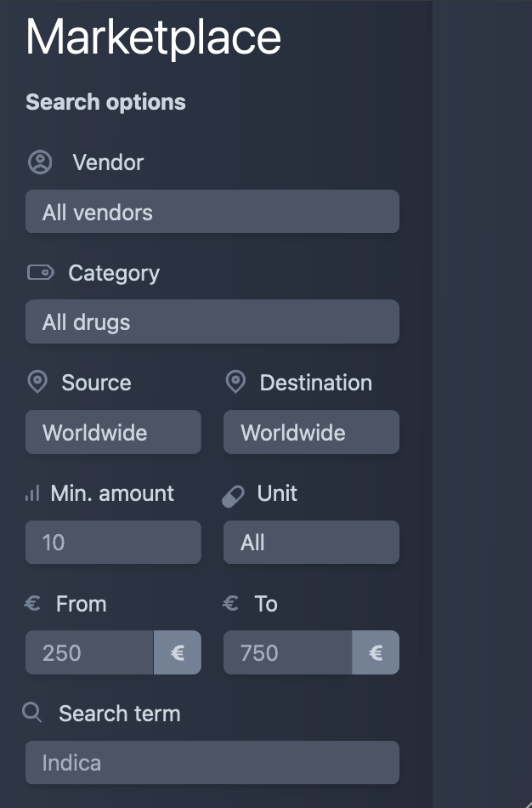
Task: Expand the Unit All dropdown
Action: pos(311,542)
